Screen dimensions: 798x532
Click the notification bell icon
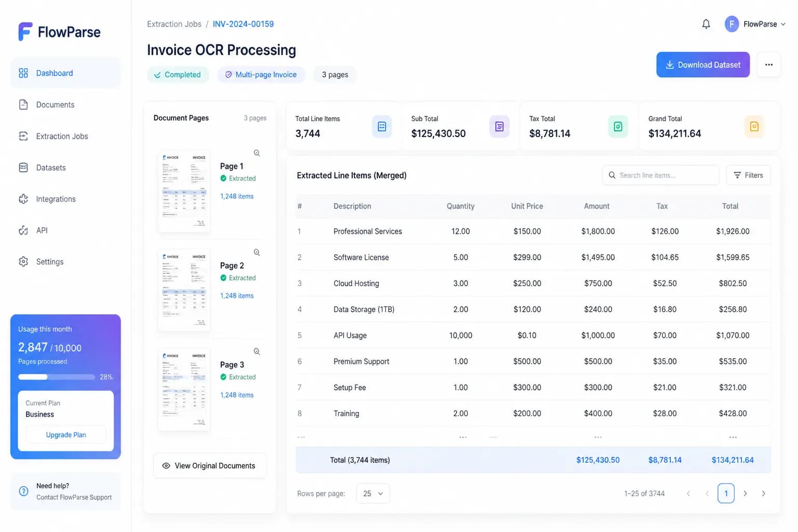click(706, 24)
